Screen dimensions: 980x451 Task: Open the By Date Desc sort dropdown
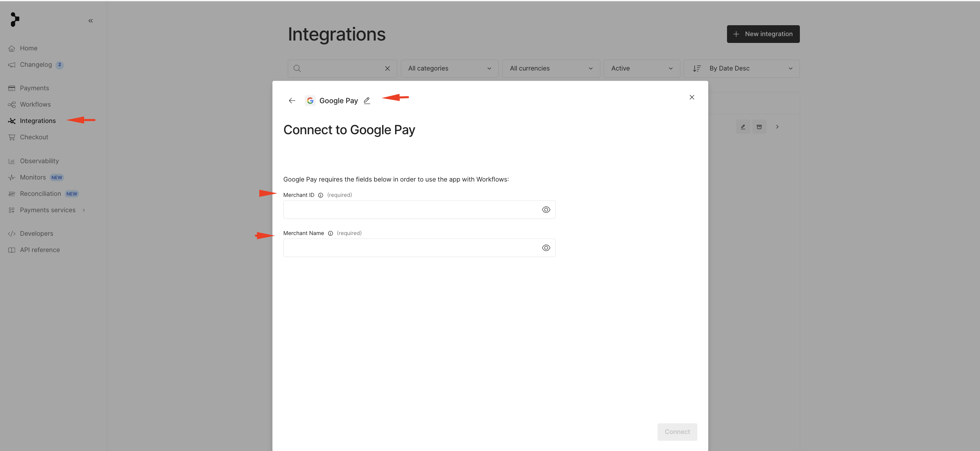coord(741,68)
